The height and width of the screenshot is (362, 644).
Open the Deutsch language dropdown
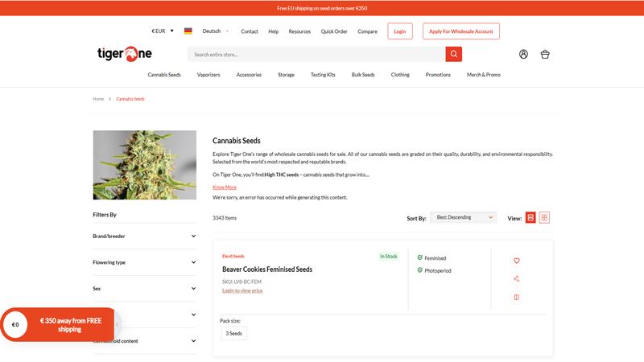[216, 31]
